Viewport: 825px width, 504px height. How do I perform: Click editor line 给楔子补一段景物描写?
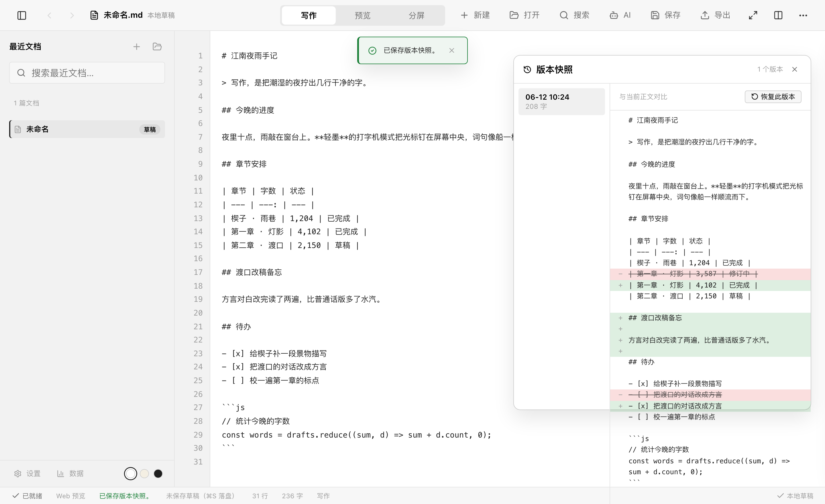click(x=274, y=353)
